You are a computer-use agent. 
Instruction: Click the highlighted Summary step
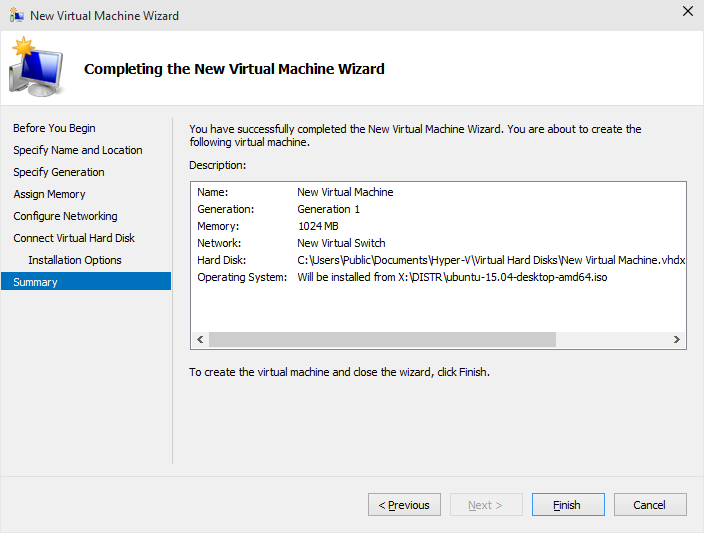[x=86, y=281]
